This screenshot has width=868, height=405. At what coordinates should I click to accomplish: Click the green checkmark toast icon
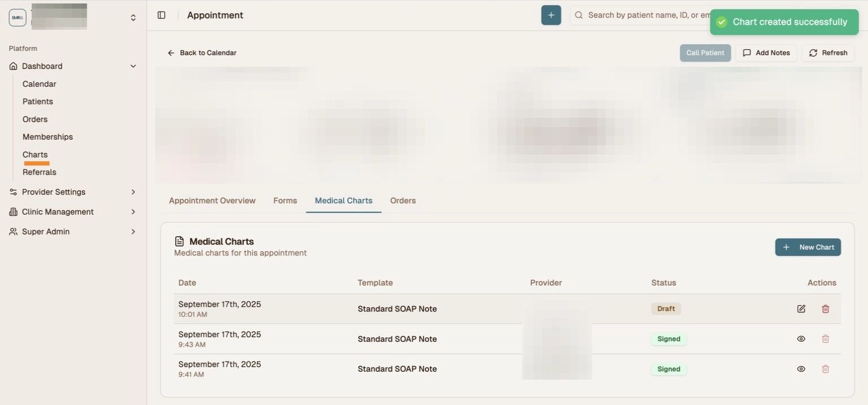[722, 22]
